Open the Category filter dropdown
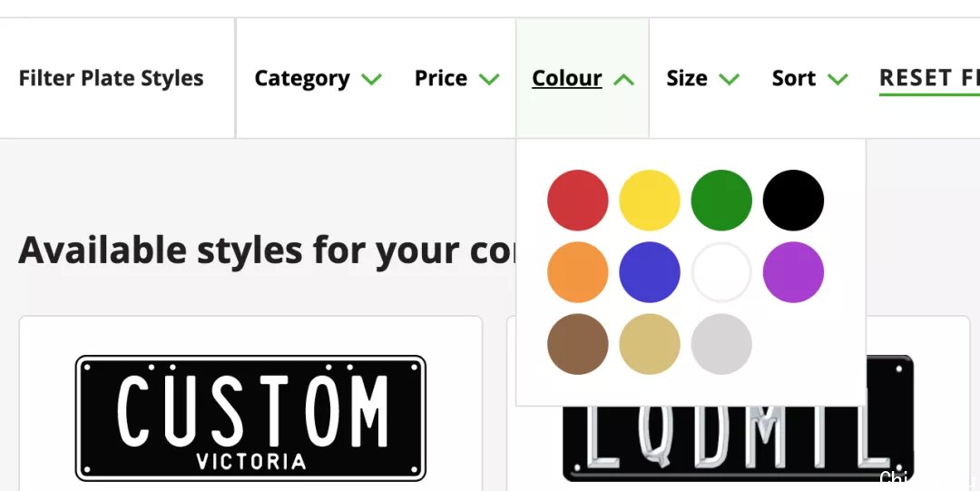This screenshot has height=491, width=980. pyautogui.click(x=318, y=78)
